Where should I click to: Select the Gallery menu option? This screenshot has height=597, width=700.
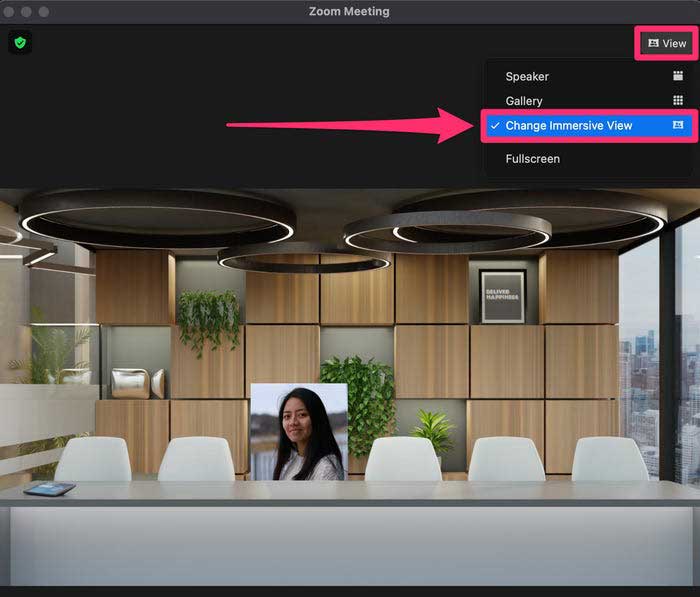[524, 101]
